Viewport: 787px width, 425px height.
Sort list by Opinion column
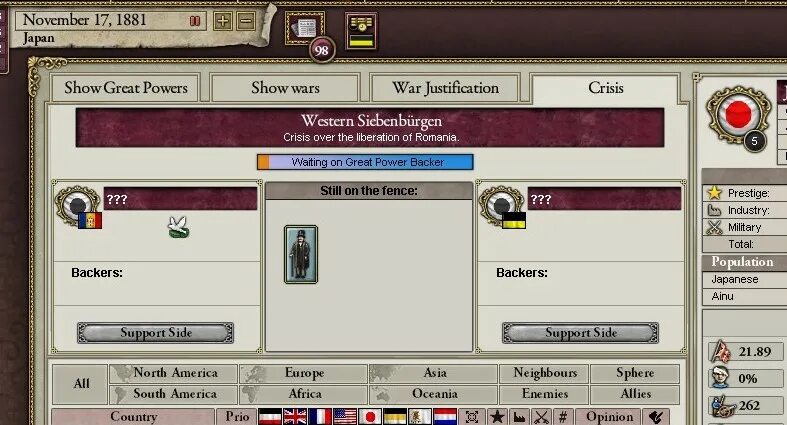point(609,416)
